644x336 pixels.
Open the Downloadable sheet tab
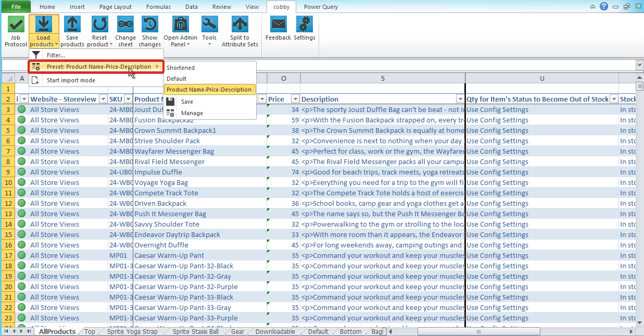pyautogui.click(x=275, y=332)
